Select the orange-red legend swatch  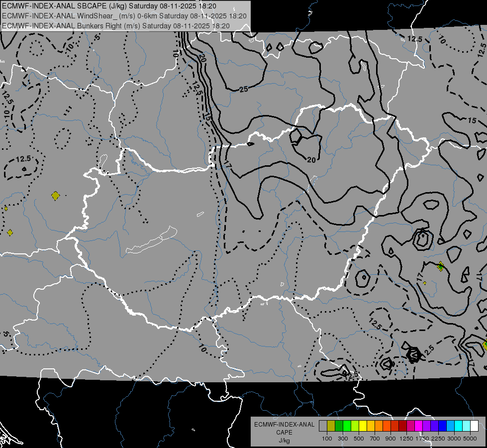coord(387,426)
